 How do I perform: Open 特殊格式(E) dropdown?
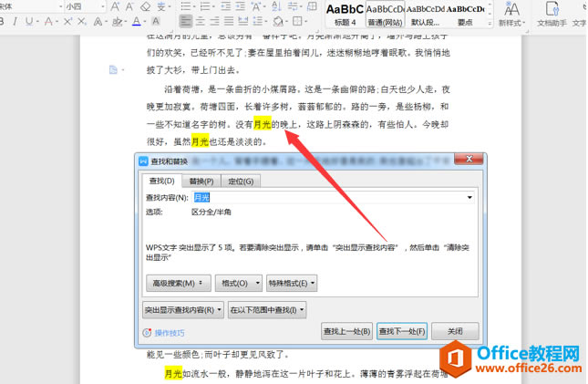tap(292, 283)
